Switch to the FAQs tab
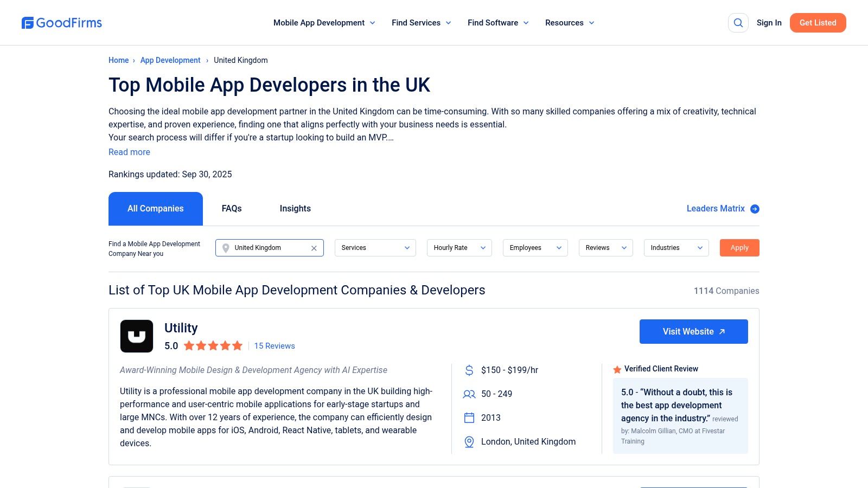868x488 pixels. pyautogui.click(x=232, y=209)
